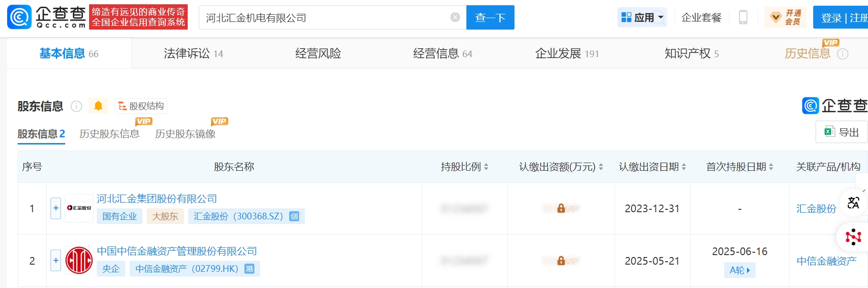Click the orange bell monitoring icon
868x288 pixels.
(x=98, y=106)
